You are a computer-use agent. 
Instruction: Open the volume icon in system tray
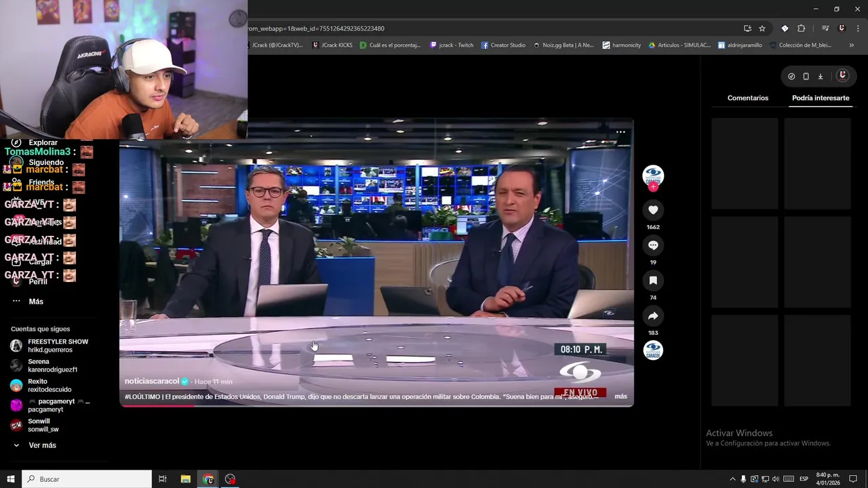(x=776, y=479)
